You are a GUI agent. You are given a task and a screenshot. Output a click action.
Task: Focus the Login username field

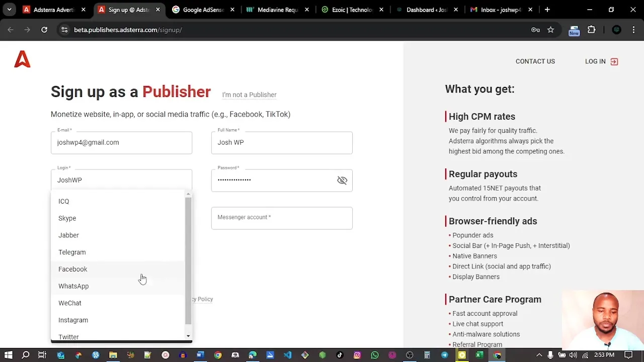tap(121, 180)
